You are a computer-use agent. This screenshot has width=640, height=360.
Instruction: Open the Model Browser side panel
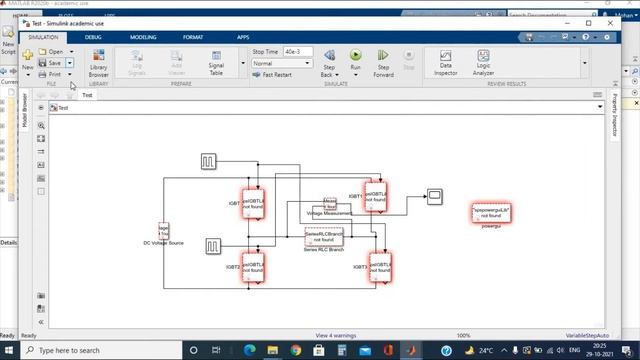(x=24, y=110)
